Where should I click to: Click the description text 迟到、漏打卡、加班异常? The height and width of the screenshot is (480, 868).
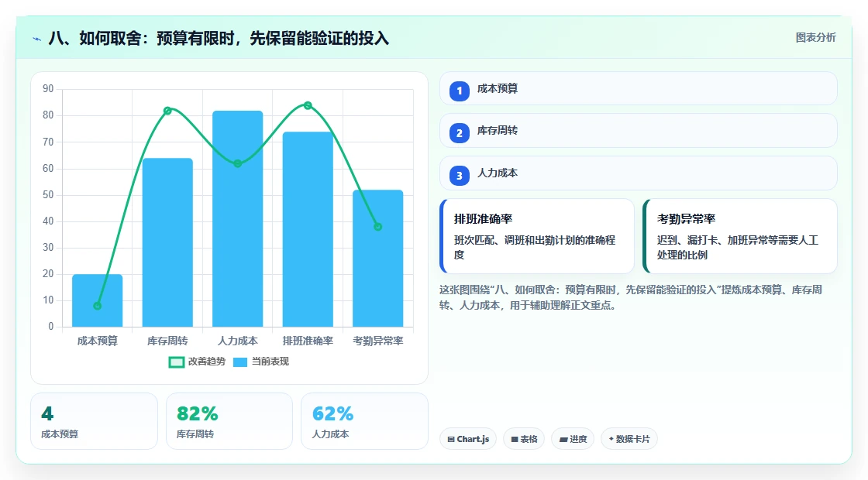(737, 247)
